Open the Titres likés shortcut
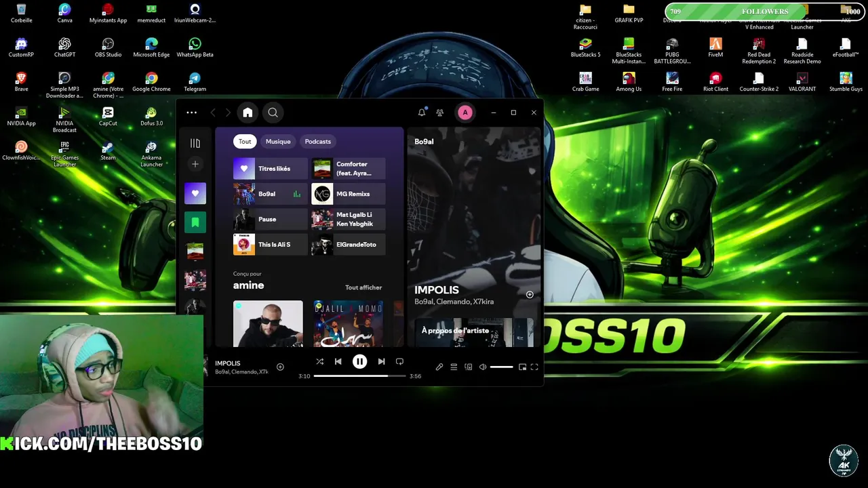The height and width of the screenshot is (488, 868). (x=270, y=169)
